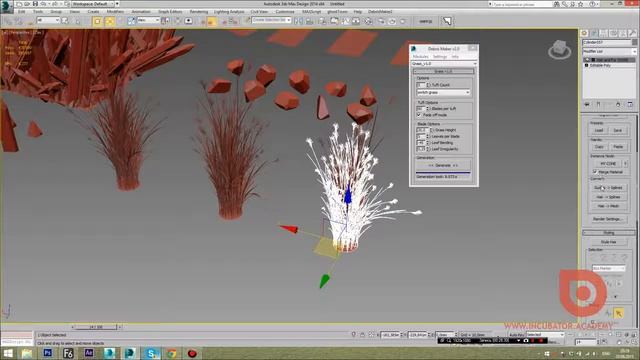Click the highlighted hair styling arrow icon
The image size is (640, 360).
tap(619, 313)
